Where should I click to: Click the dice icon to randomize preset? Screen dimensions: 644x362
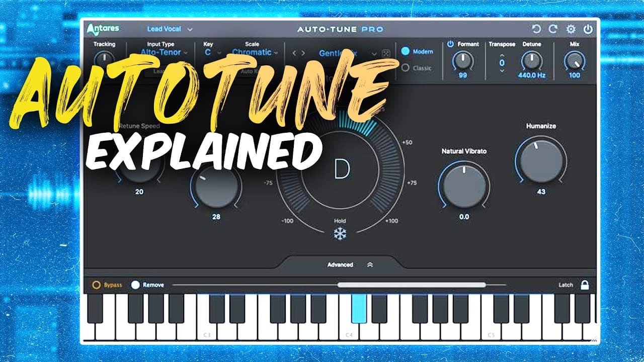pos(385,53)
